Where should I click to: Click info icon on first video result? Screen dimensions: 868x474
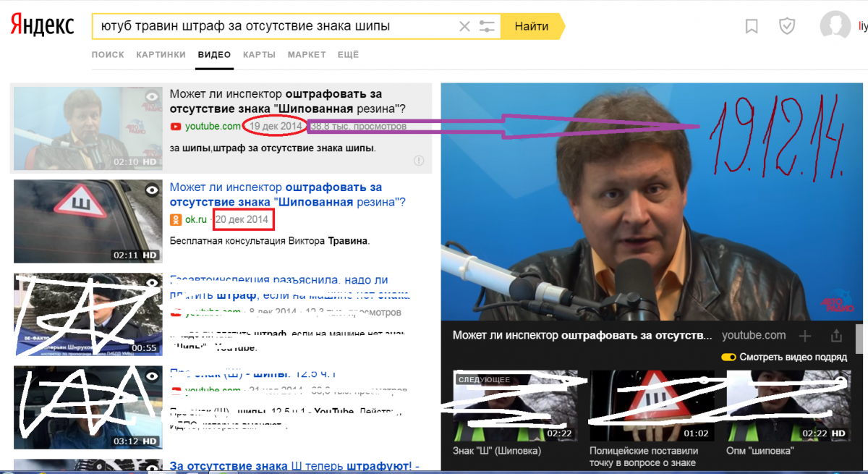click(419, 161)
